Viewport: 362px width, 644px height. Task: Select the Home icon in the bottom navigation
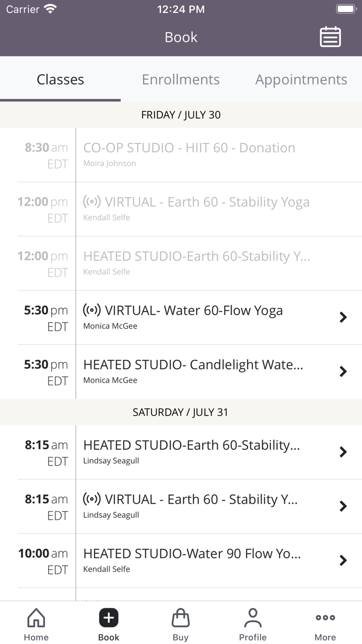[x=36, y=618]
